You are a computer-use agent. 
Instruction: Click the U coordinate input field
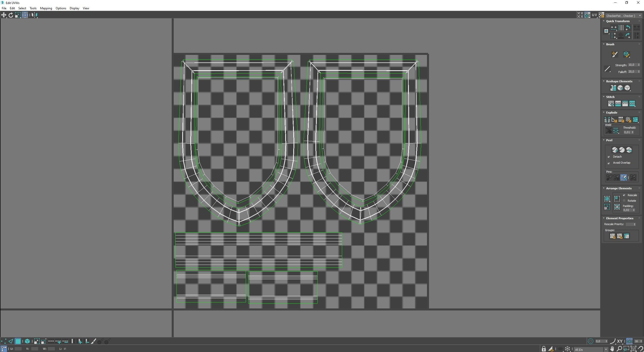(x=18, y=349)
